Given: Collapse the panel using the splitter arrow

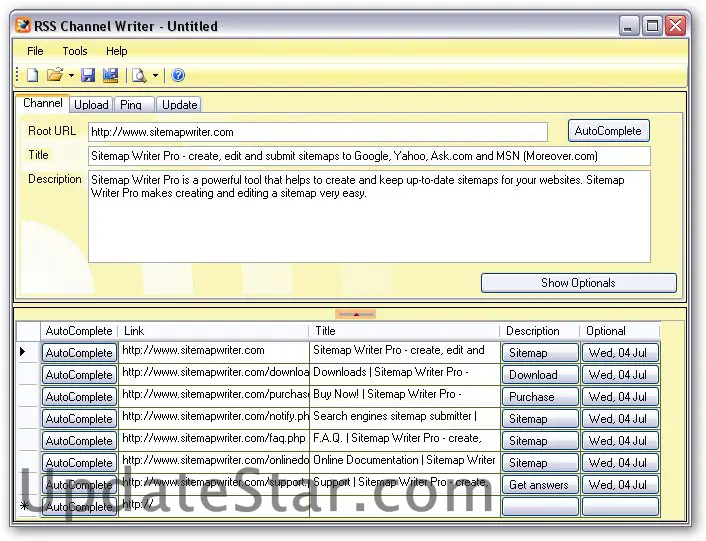Looking at the screenshot, I should 356,314.
